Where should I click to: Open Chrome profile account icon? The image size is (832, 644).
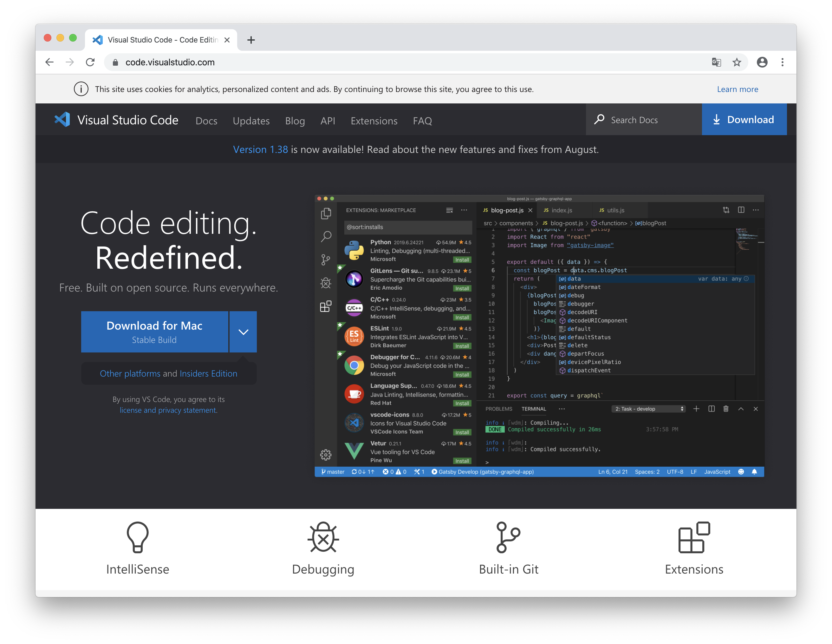pyautogui.click(x=762, y=62)
